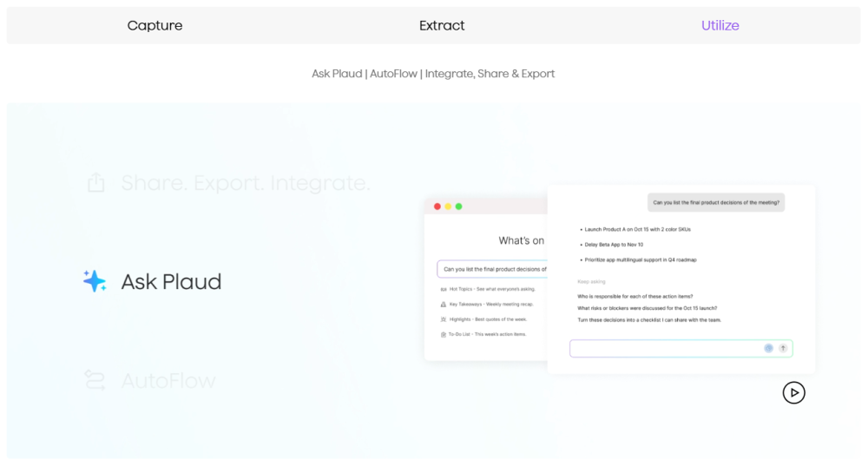Click the send arrow icon in chat input

pyautogui.click(x=783, y=348)
